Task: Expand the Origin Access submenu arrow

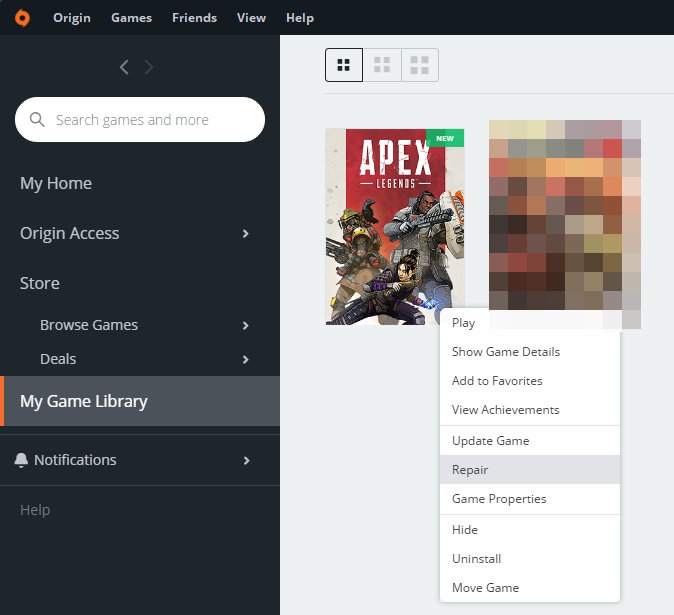Action: [245, 233]
